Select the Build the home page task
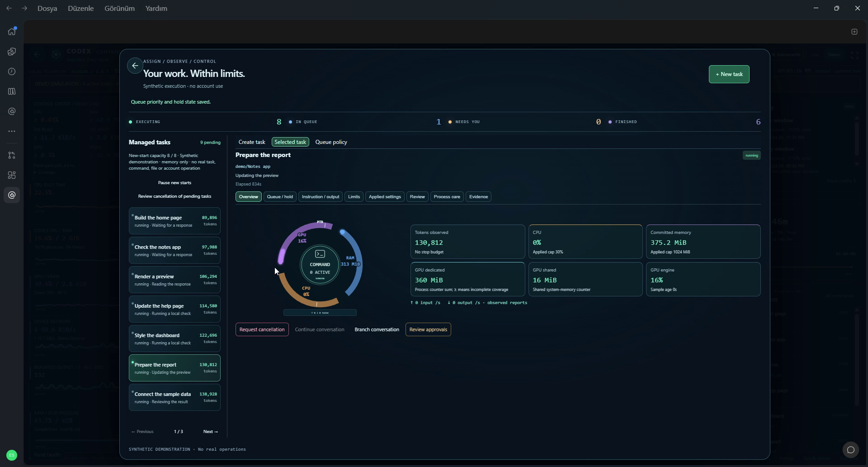The image size is (868, 467). coord(175,221)
